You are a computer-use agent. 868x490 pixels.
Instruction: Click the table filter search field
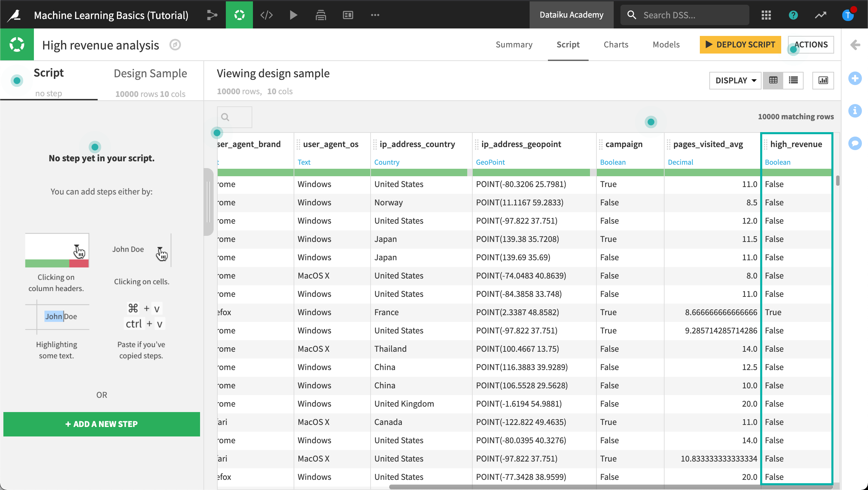(x=235, y=117)
